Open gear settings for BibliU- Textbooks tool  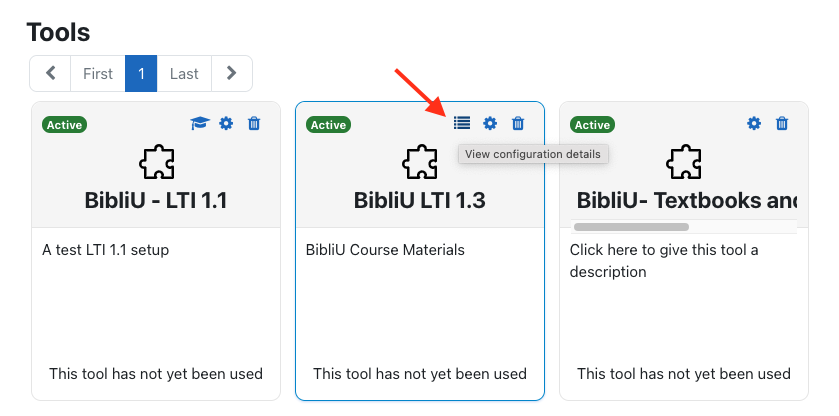[x=754, y=124]
